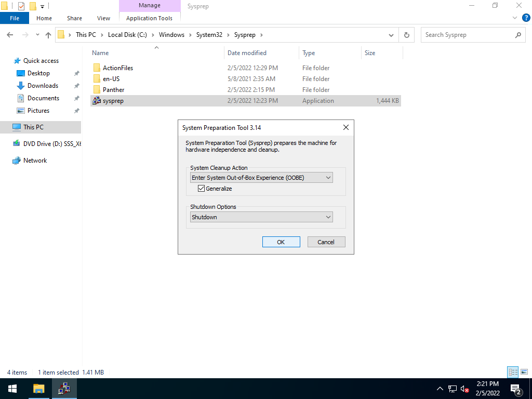Open the View ribbon tab
Image resolution: width=532 pixels, height=399 pixels.
point(103,18)
